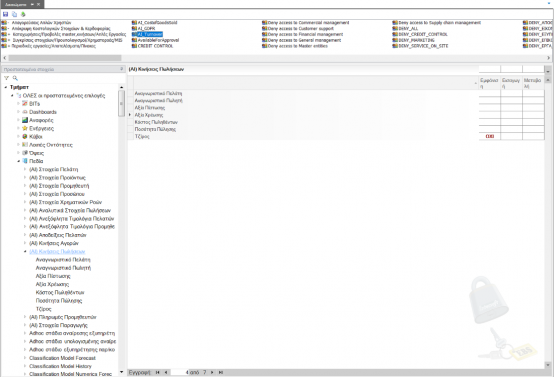The image size is (554, 377).
Task: Click the Ενέργειες star icon
Action: coord(25,128)
